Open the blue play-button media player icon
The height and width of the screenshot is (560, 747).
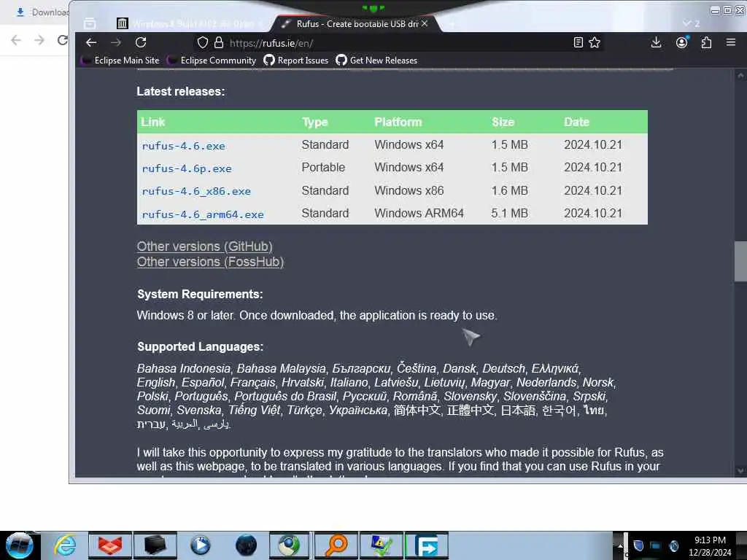point(200,545)
